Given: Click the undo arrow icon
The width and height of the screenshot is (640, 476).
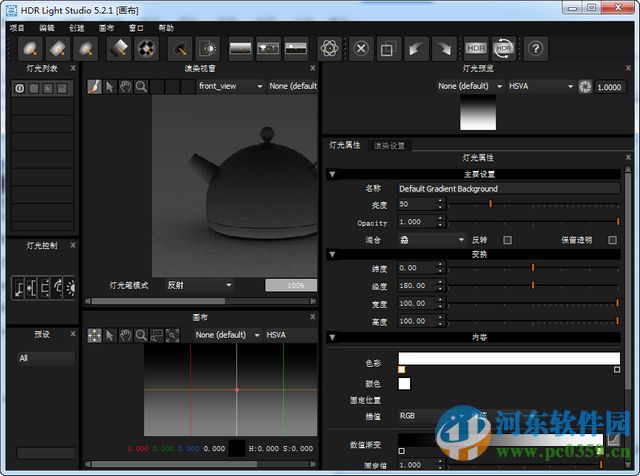Looking at the screenshot, I should 416,49.
